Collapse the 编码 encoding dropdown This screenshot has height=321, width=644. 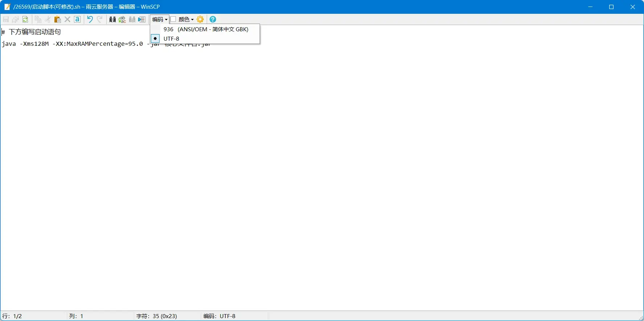tap(160, 19)
